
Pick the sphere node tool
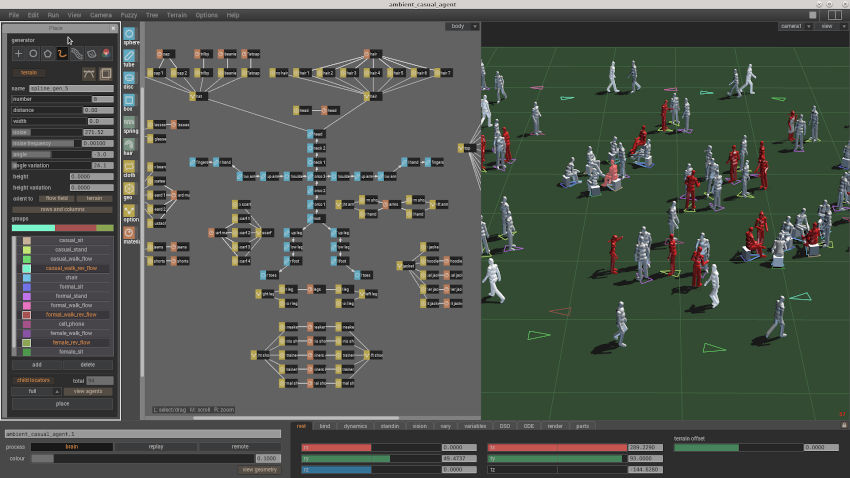(x=129, y=36)
